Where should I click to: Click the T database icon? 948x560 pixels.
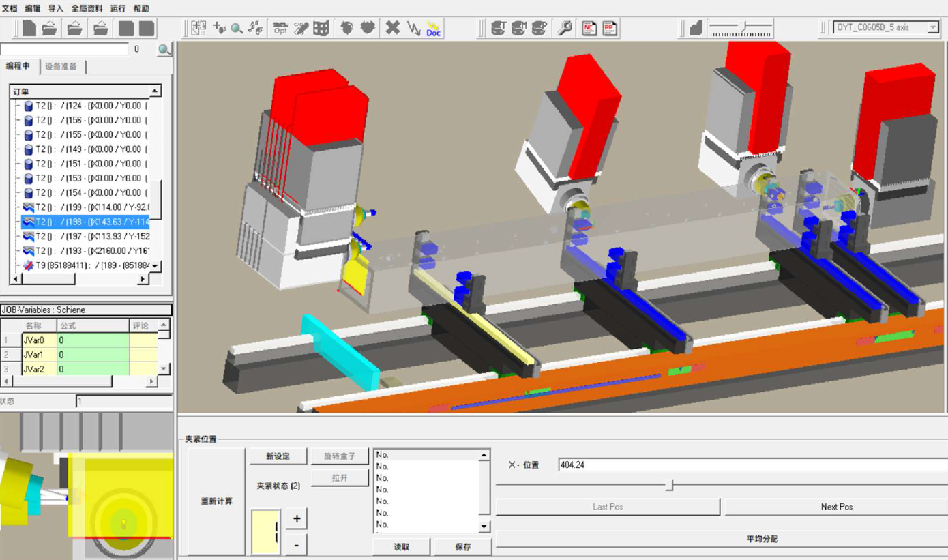pos(498,28)
